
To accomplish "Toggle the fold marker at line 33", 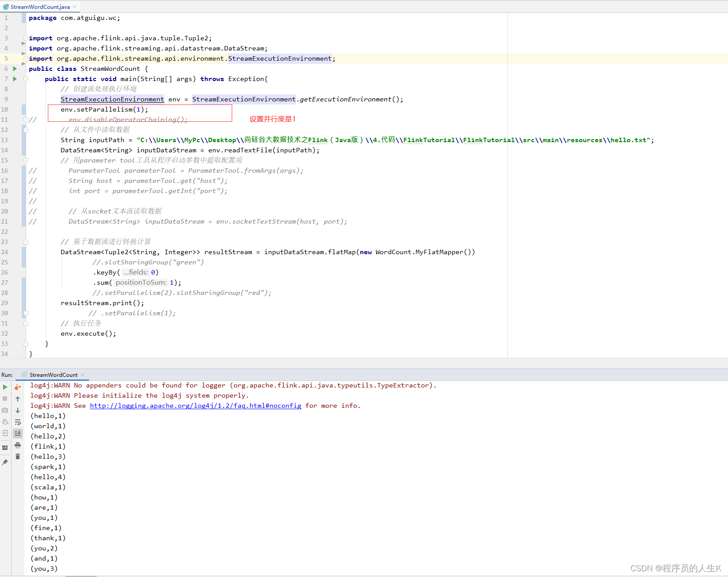I will pyautogui.click(x=26, y=344).
